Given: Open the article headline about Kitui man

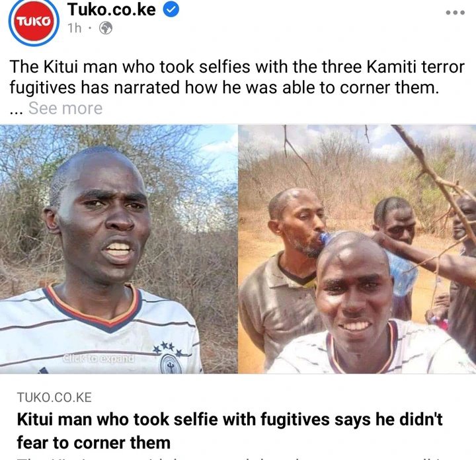Looking at the screenshot, I should 229,430.
